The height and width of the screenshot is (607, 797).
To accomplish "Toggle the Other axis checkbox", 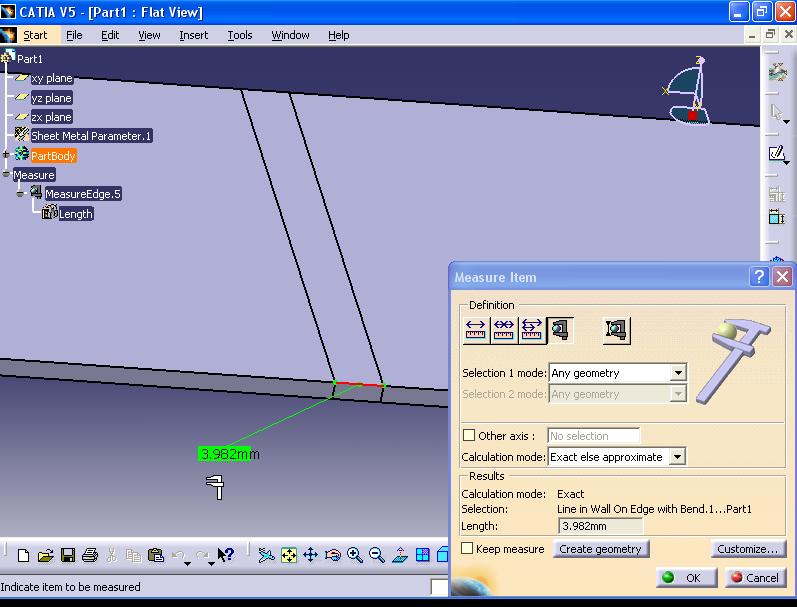I will tap(469, 435).
